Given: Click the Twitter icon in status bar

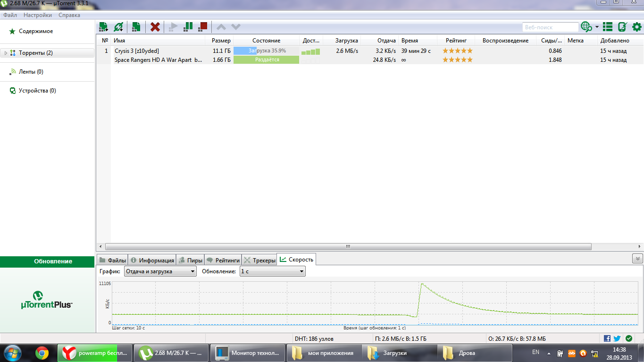Looking at the screenshot, I should tap(617, 338).
